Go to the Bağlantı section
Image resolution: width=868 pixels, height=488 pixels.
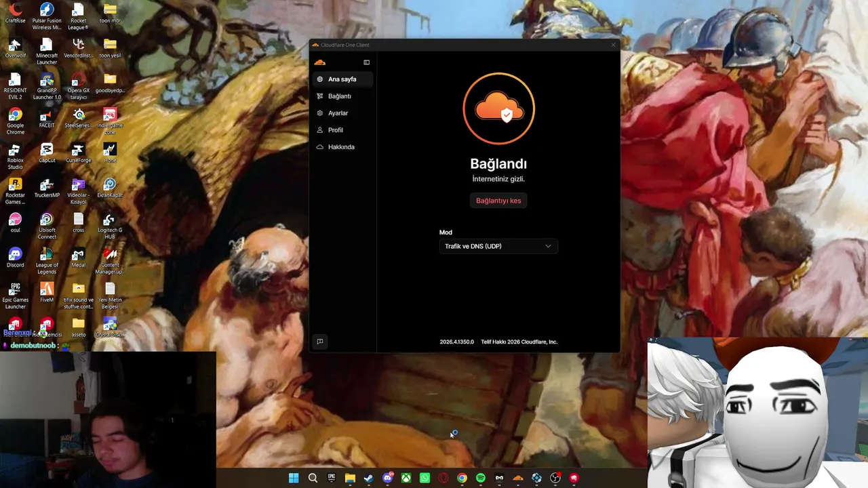point(342,96)
